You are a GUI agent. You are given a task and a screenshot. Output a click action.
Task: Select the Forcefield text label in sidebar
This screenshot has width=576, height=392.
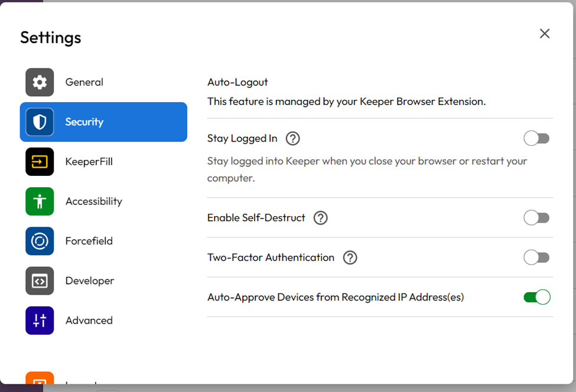tap(89, 241)
